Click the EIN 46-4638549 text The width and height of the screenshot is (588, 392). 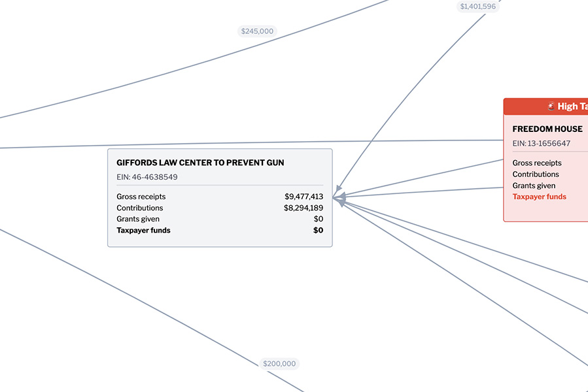coord(147,176)
